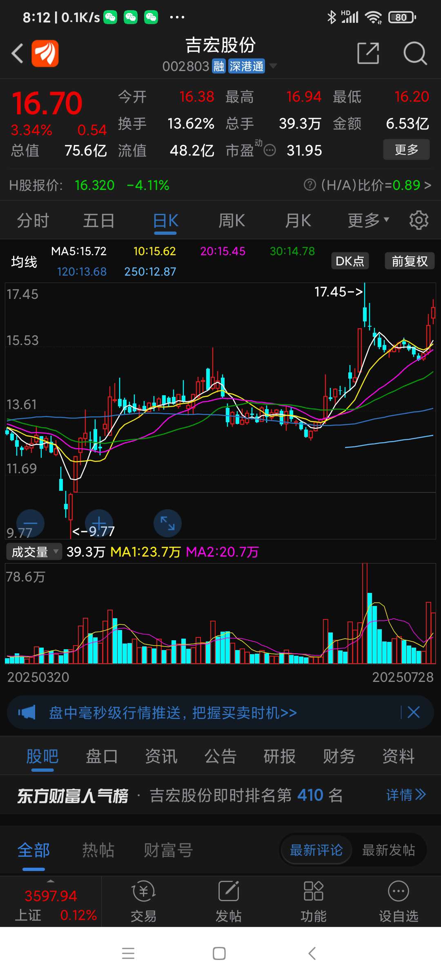Switch to 财富号 posts tab
The height and width of the screenshot is (980, 441).
tap(168, 850)
